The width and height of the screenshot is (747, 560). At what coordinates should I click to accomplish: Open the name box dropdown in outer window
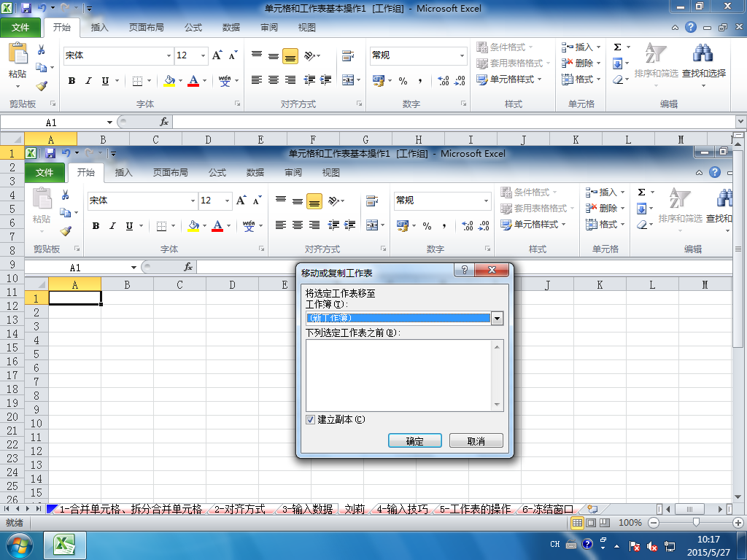109,122
